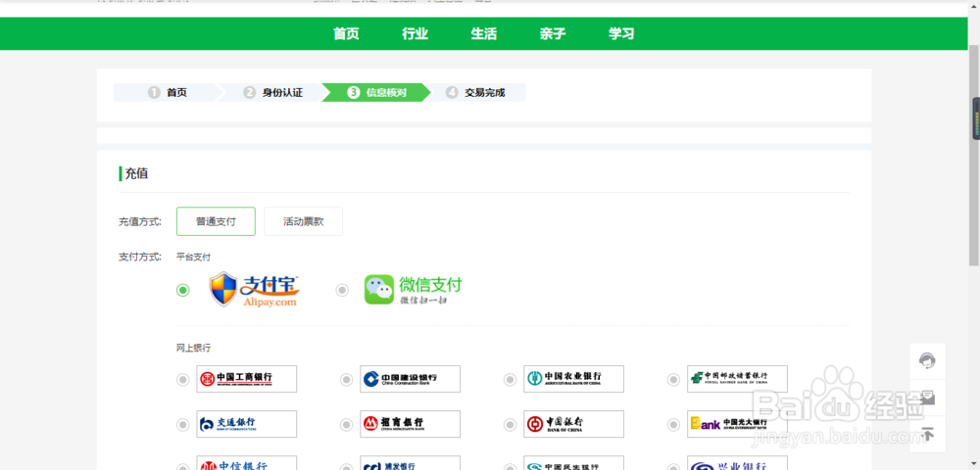
Task: Click the 平台支付 label
Action: coord(194,257)
